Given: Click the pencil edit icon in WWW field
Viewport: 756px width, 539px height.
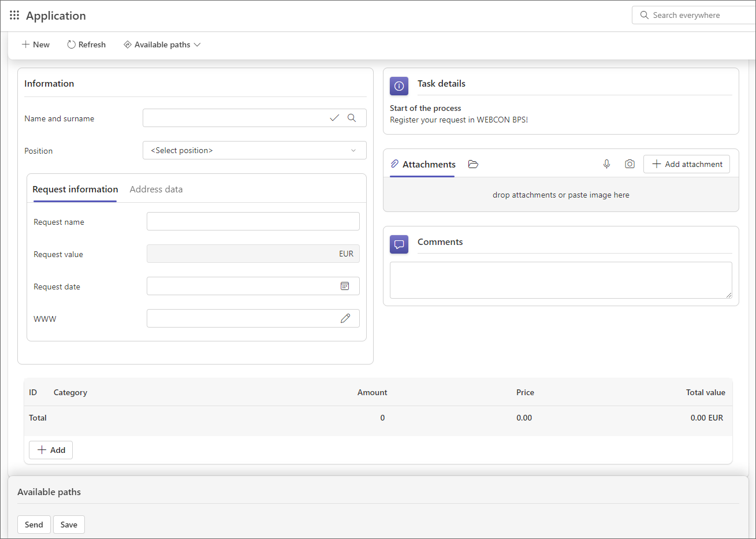Looking at the screenshot, I should 345,318.
